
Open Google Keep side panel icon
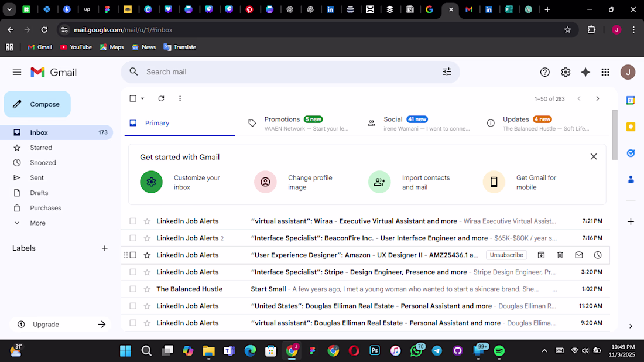(x=631, y=127)
